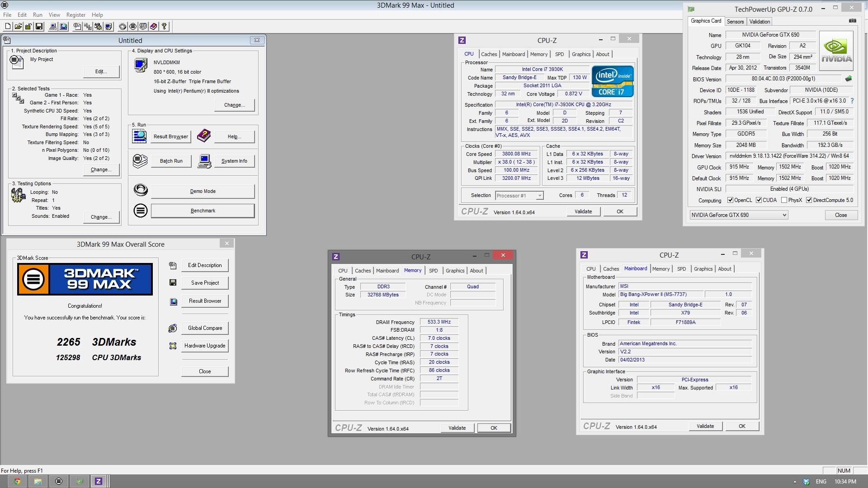Click Change under Testing Options

pos(101,217)
